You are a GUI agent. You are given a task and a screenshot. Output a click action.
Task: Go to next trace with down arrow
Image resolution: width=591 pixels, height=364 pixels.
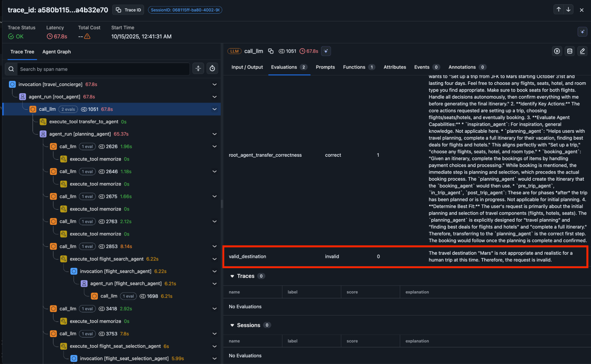point(568,9)
